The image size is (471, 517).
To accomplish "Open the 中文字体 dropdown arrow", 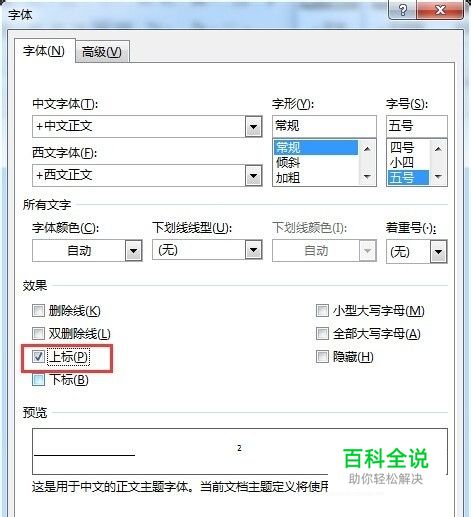I will coord(253,126).
